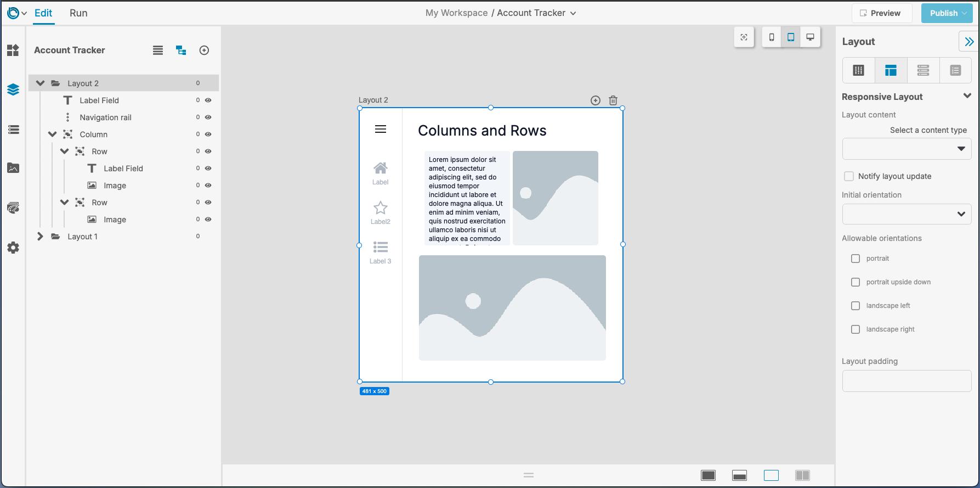Check the portrait orientation
Viewport: 980px width, 488px height.
tap(856, 259)
